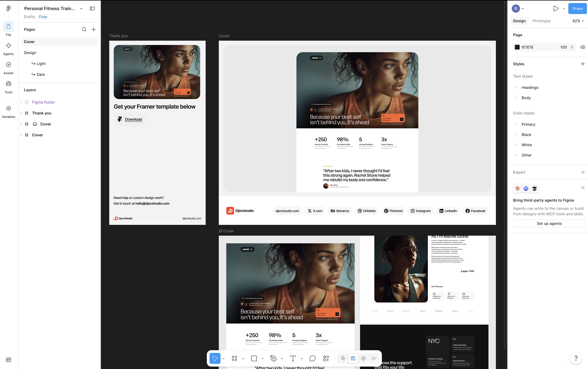Open the Variables sidebar panel

(x=9, y=108)
